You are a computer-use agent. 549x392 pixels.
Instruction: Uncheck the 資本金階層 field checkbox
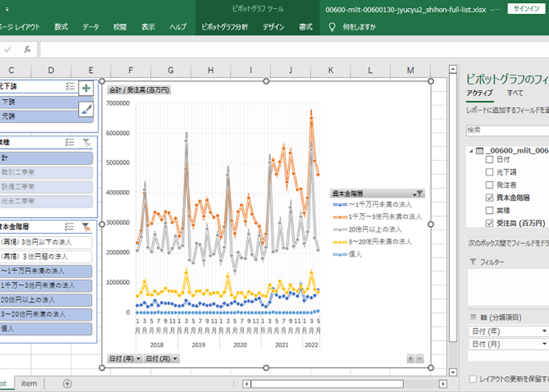(x=490, y=198)
